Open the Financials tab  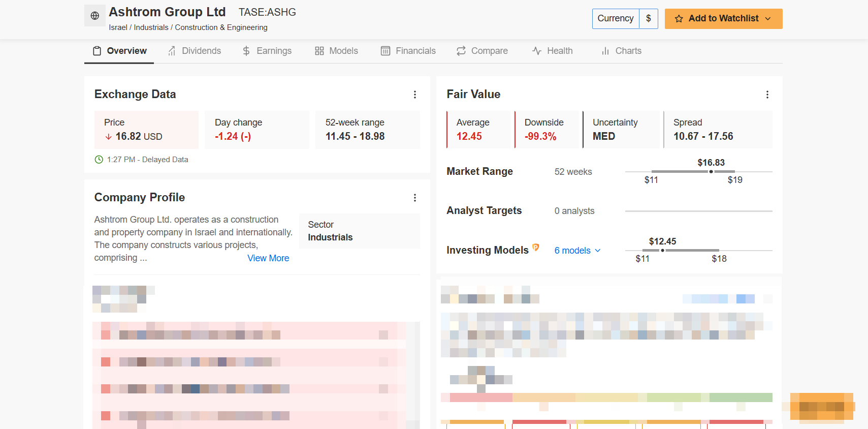408,51
